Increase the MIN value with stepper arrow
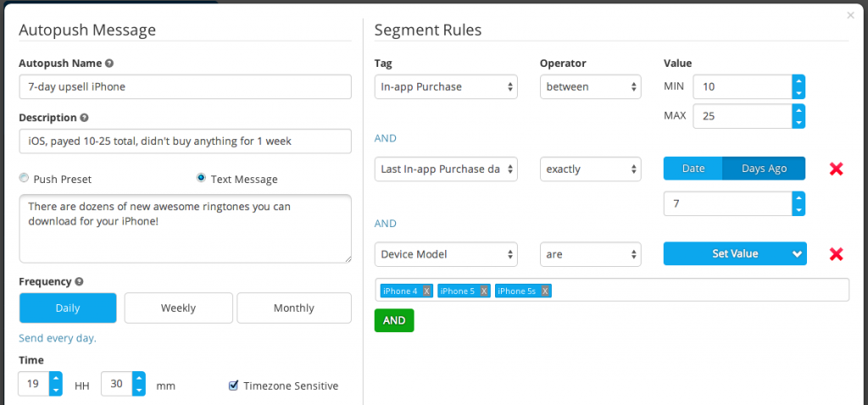Viewport: 868px width, 405px height. 798,80
